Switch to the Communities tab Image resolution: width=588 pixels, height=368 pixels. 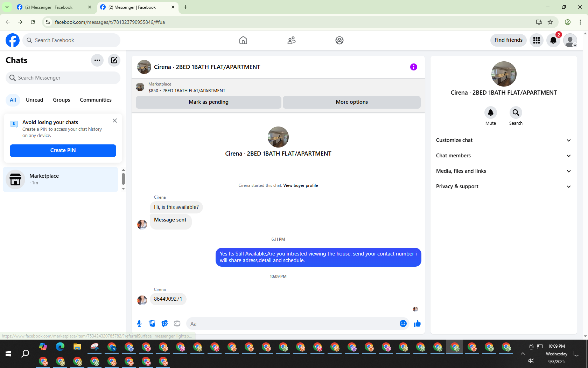(x=96, y=100)
